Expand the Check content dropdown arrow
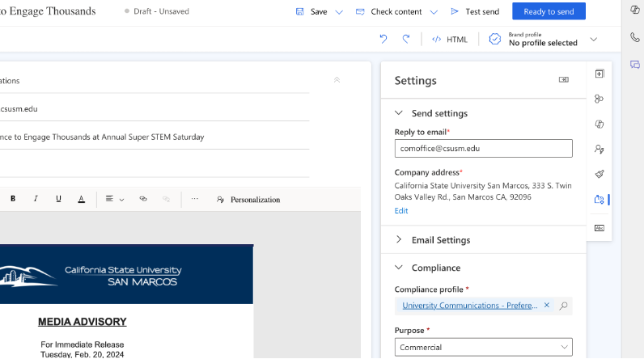Screen dimensions: 644x359 click(434, 12)
